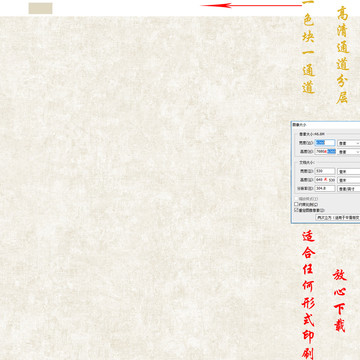Open the 两次立方 resample method dropdown
This screenshot has height=360, width=360.
point(338,217)
